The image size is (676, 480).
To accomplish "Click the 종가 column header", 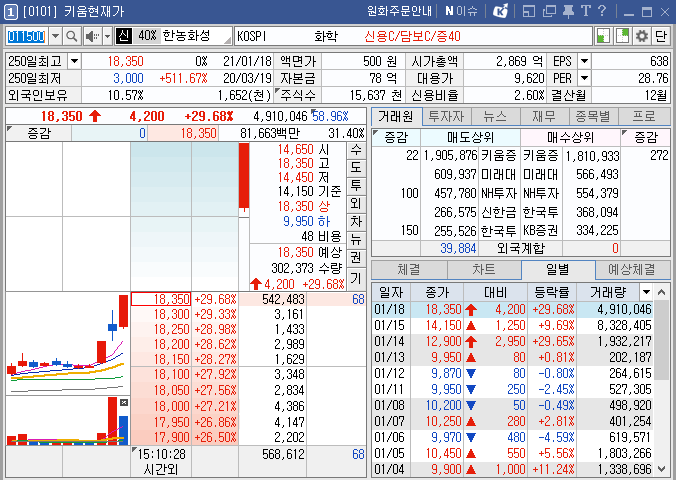I will tap(437, 292).
